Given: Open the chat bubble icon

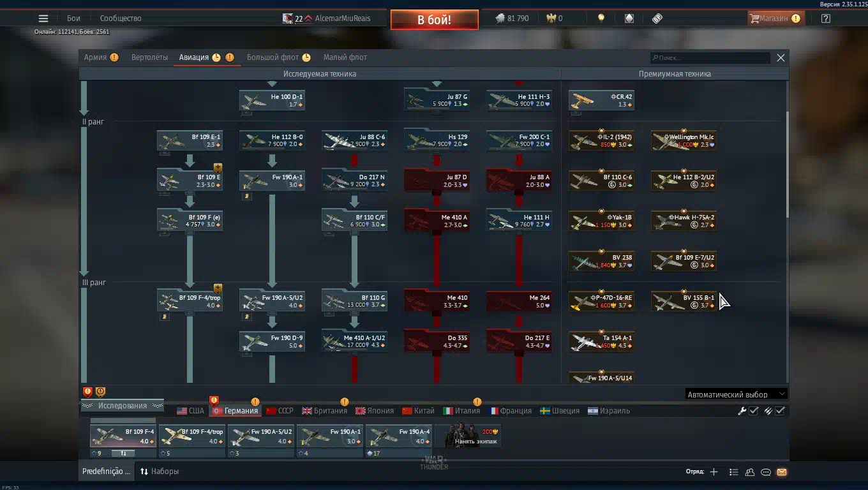Looking at the screenshot, I should (766, 472).
